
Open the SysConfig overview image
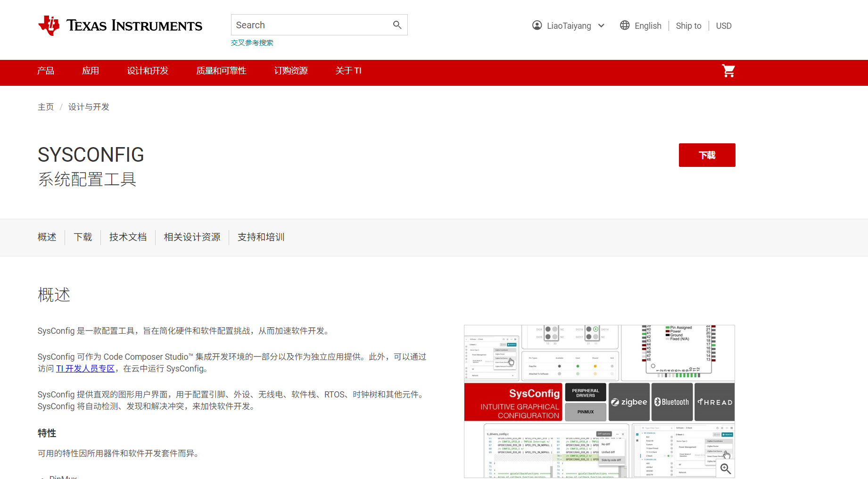coord(599,401)
